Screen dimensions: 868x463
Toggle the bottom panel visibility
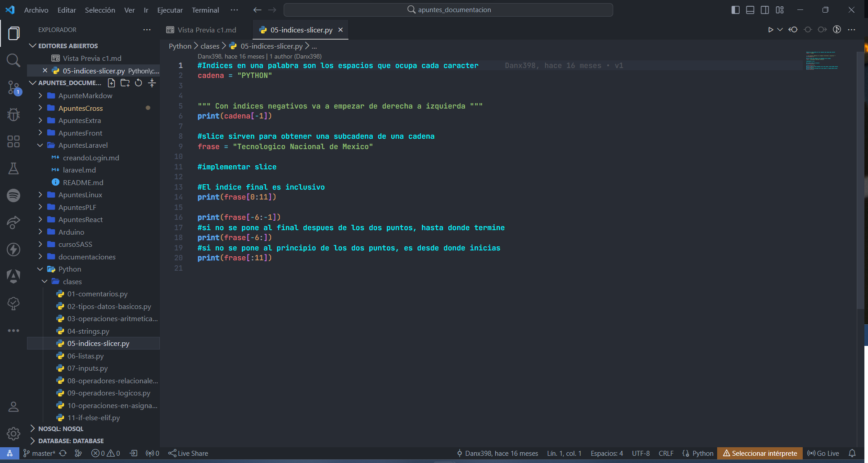pyautogui.click(x=750, y=10)
